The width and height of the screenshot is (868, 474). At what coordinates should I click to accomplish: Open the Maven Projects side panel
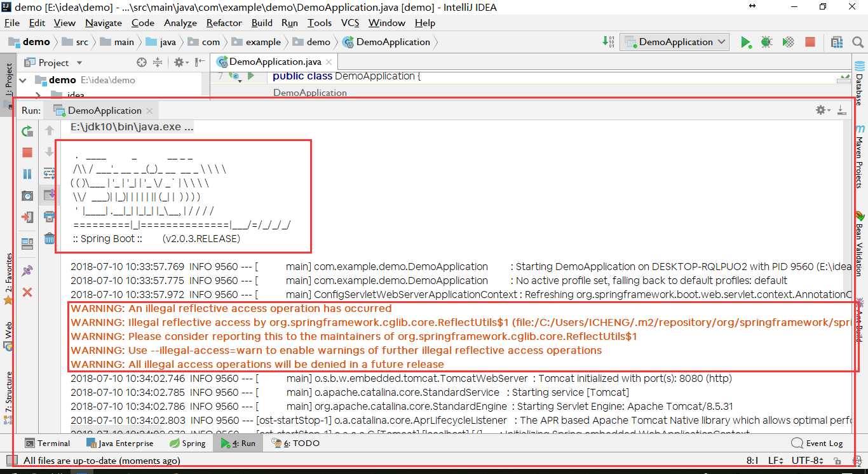point(860,156)
